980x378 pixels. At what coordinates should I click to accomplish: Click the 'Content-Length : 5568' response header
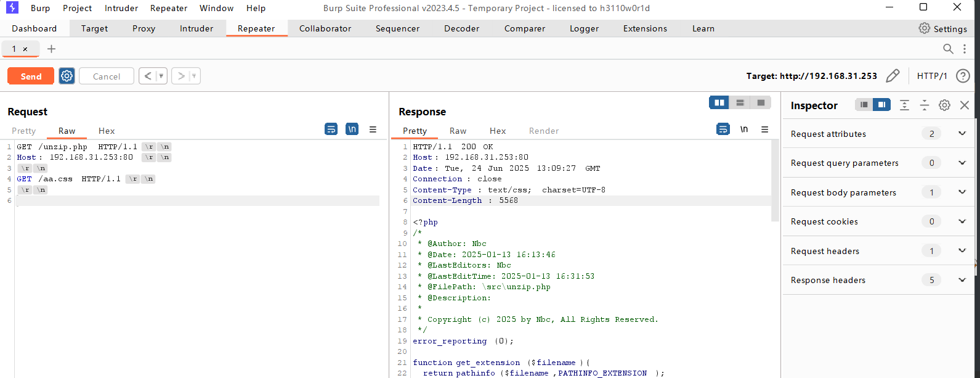click(x=465, y=200)
